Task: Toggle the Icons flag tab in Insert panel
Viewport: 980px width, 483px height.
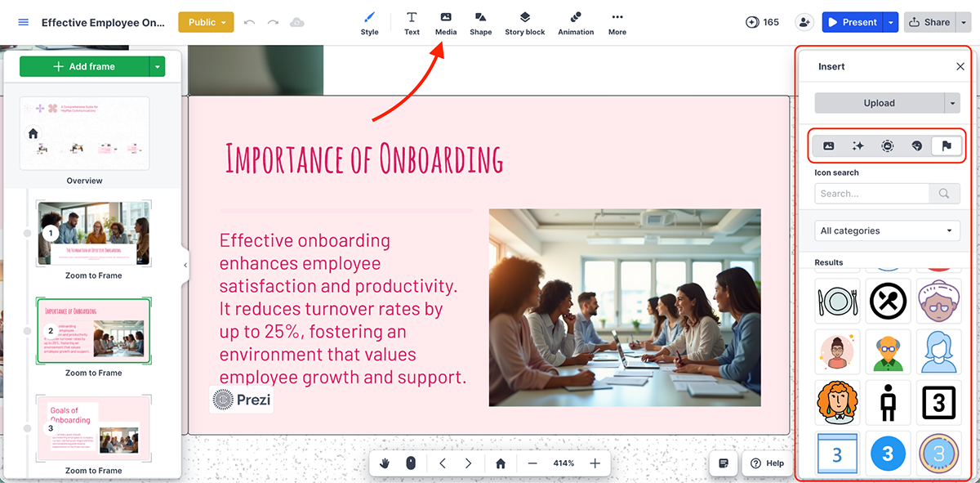Action: point(947,145)
